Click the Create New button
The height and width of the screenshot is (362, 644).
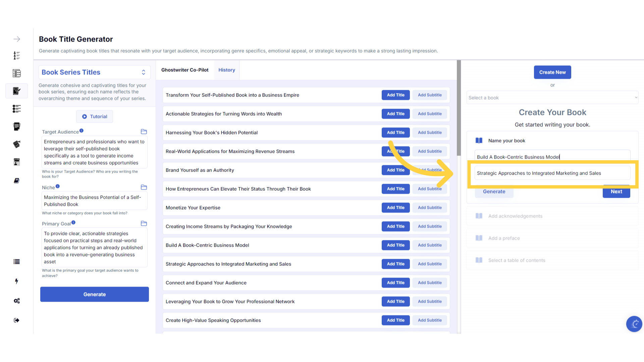tap(552, 72)
